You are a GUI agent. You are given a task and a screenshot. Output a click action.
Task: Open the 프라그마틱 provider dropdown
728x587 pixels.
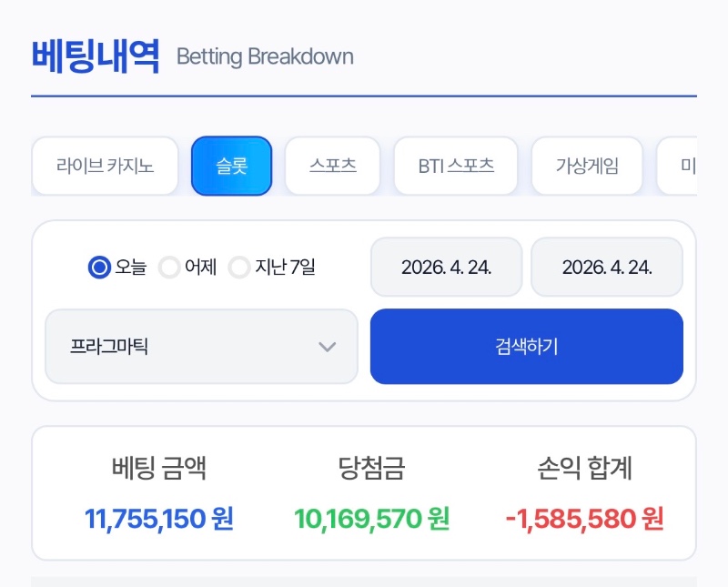click(200, 347)
